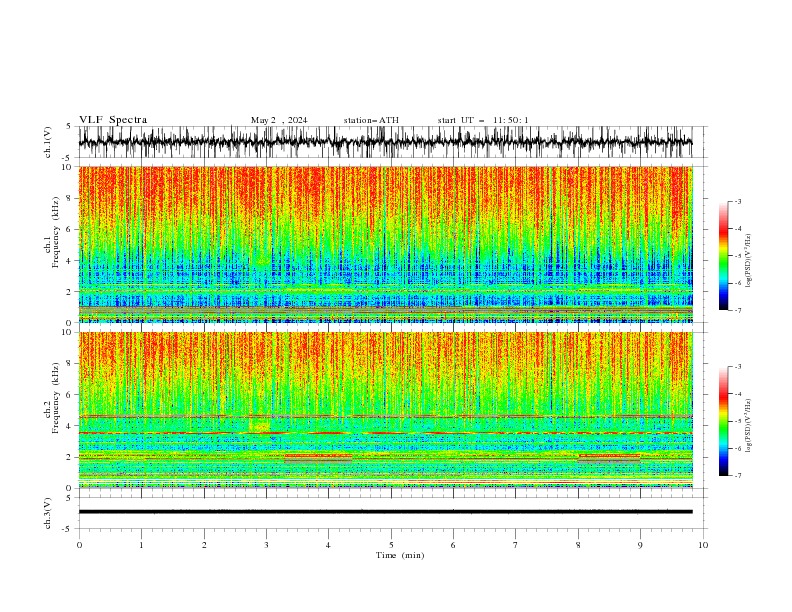The width and height of the screenshot is (792, 612).
Task: Click the "ch.1(V)" axis label
Action: 48,142
